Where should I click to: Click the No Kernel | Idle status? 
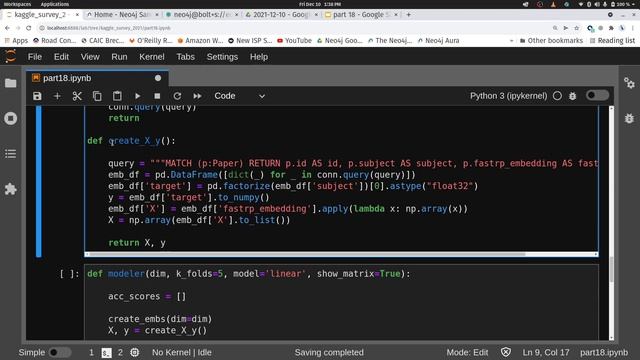click(182, 352)
